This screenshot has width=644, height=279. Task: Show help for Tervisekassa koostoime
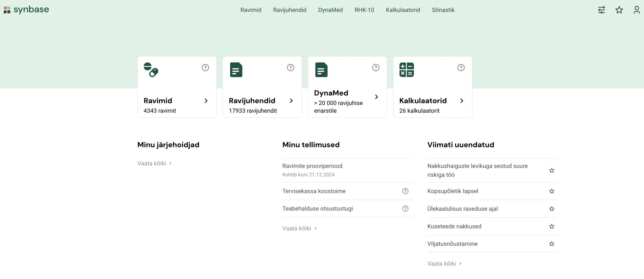tap(405, 191)
